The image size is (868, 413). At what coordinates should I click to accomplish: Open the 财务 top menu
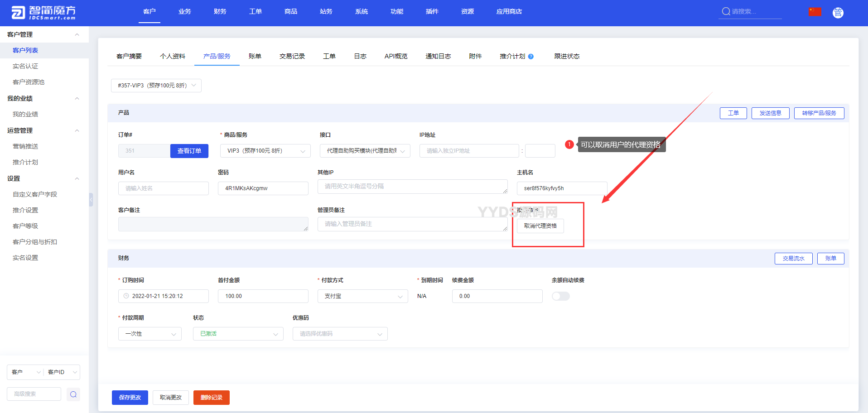220,11
